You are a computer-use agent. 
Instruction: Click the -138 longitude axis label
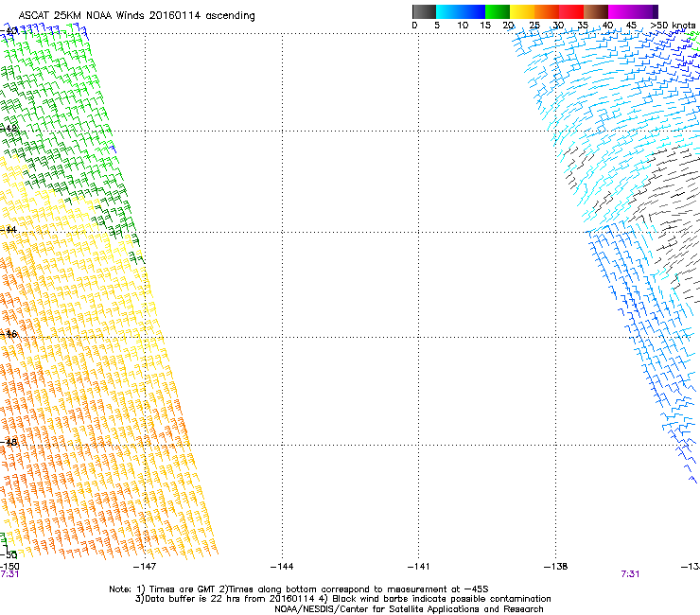click(555, 567)
